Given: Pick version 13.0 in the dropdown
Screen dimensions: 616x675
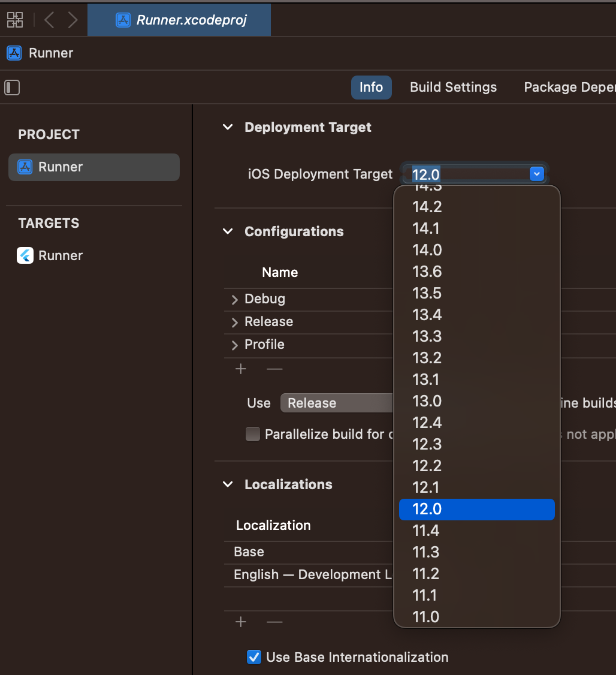Looking at the screenshot, I should click(x=476, y=401).
